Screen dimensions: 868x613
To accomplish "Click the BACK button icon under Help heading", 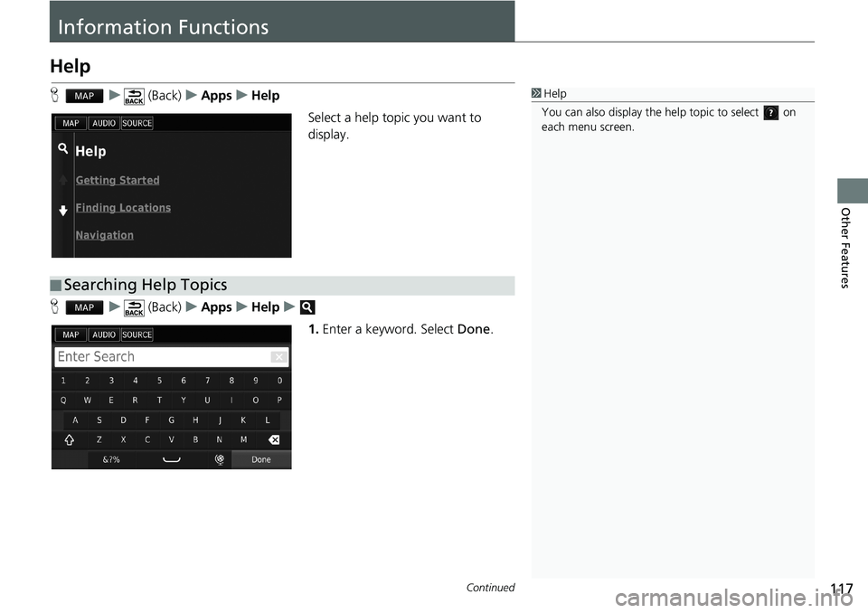I will click(x=134, y=97).
